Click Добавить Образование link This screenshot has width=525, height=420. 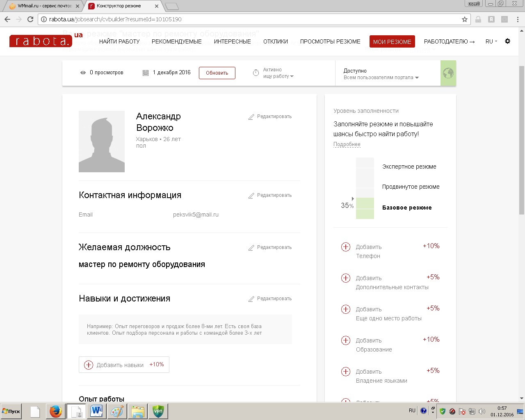tap(374, 345)
